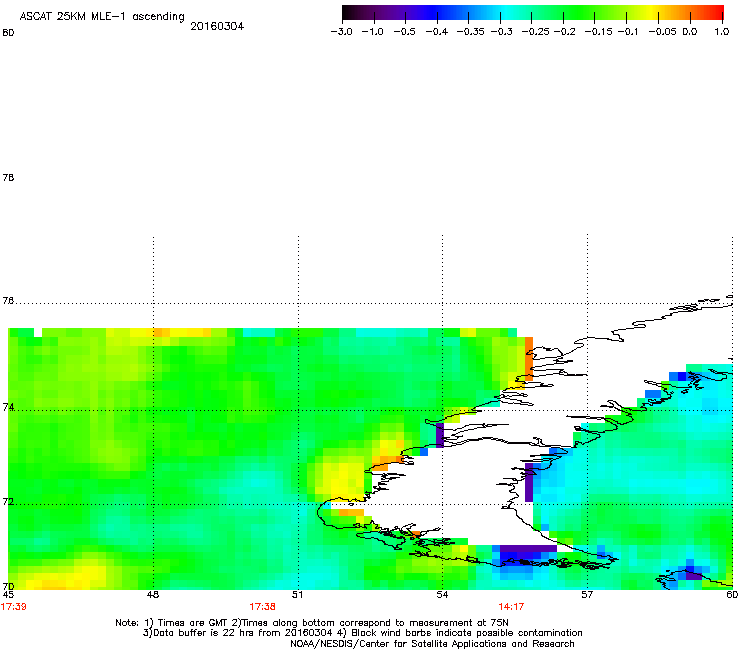Select the -0.15 color scale label
This screenshot has width=740, height=650.
(598, 32)
